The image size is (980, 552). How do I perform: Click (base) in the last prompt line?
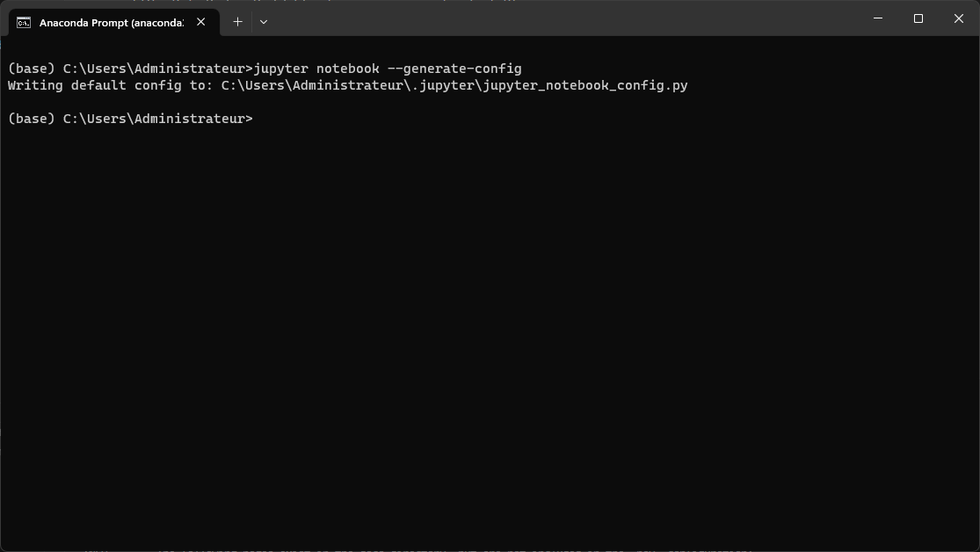tap(32, 119)
